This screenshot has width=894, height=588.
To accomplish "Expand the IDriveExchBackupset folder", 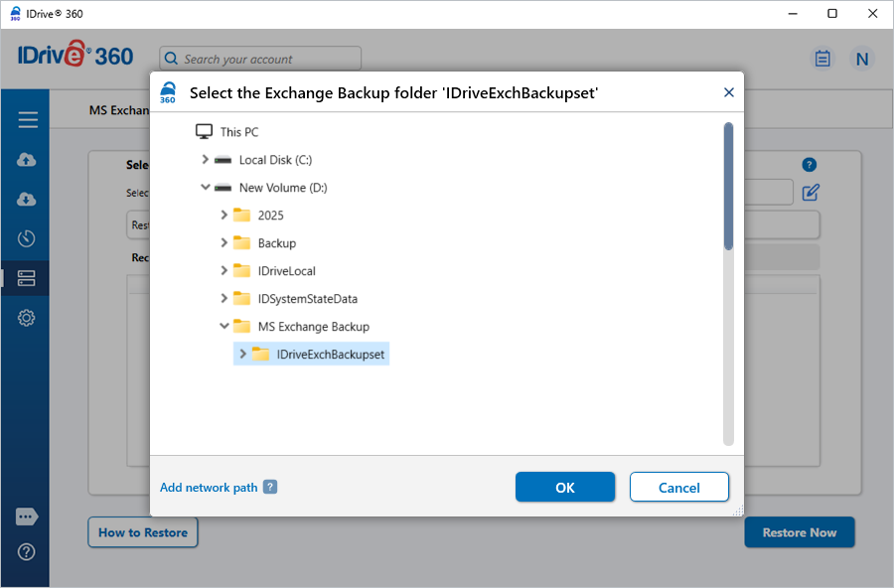I will [x=243, y=355].
